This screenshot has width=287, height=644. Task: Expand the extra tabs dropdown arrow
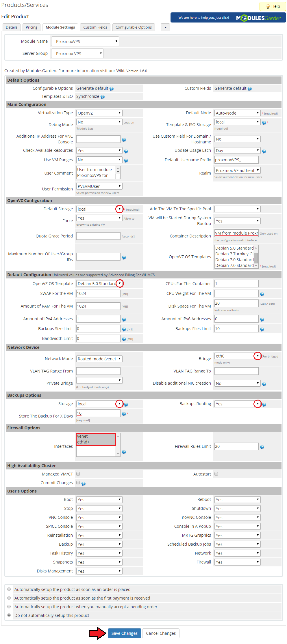[x=166, y=27]
